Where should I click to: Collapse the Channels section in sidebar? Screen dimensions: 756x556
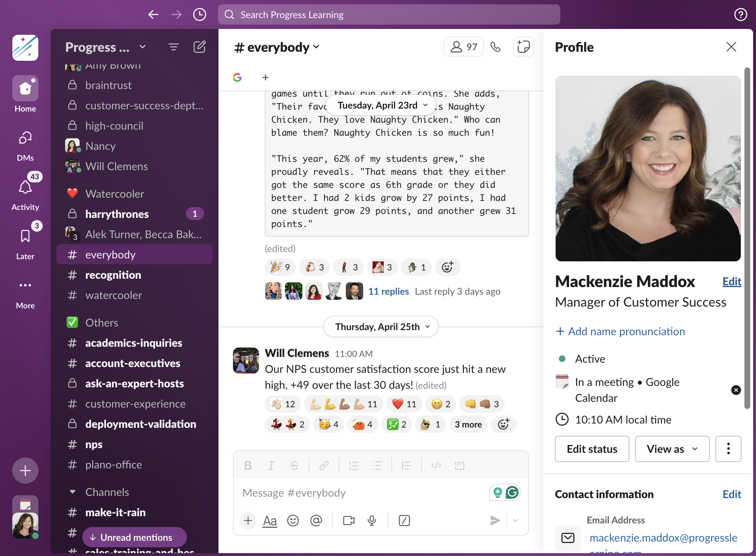(x=72, y=492)
